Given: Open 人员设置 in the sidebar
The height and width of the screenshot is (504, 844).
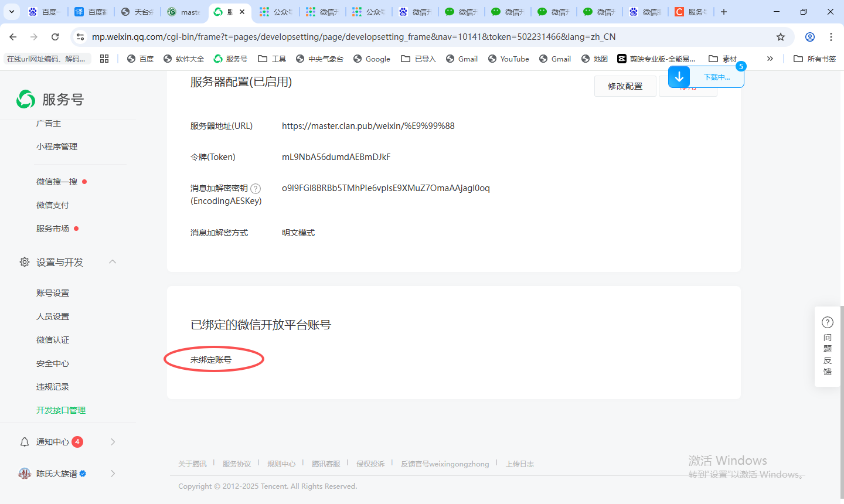Looking at the screenshot, I should (x=53, y=316).
